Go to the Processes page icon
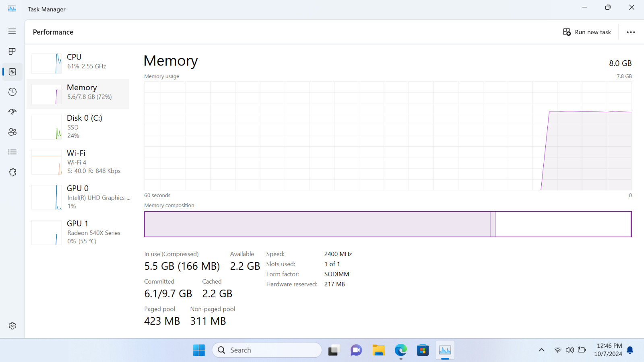Viewport: 644px width, 362px height. pyautogui.click(x=12, y=51)
